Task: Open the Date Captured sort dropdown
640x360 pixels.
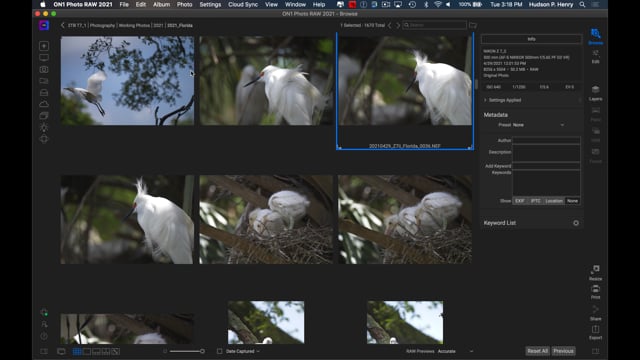Action: tap(243, 351)
